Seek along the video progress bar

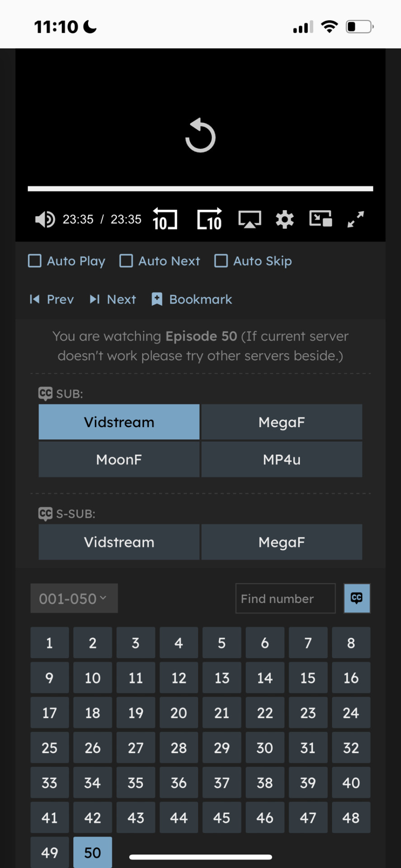[200, 189]
